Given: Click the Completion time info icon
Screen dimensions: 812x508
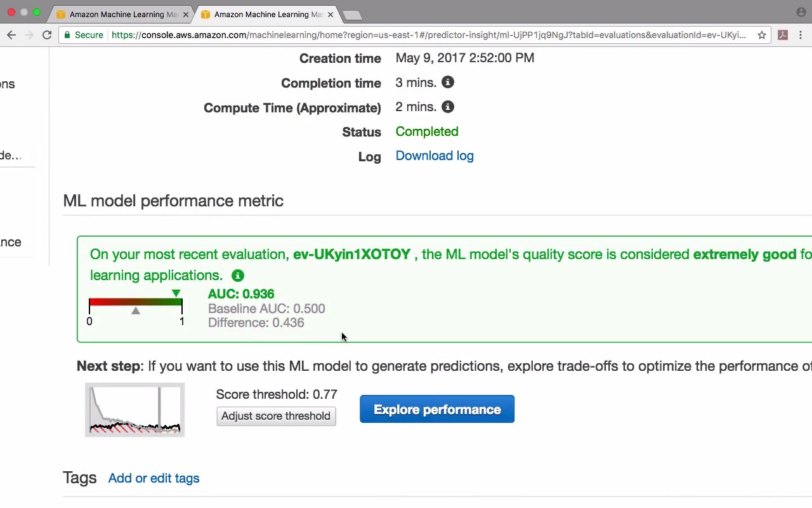Looking at the screenshot, I should point(448,83).
